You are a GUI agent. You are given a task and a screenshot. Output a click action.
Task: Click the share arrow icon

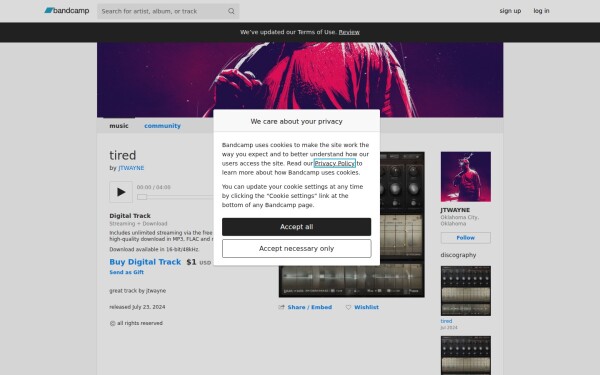282,307
